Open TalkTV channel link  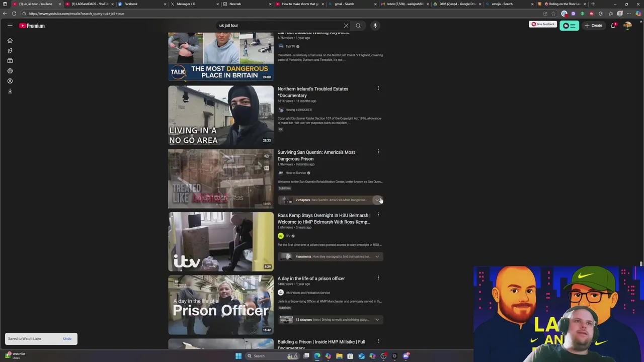click(290, 46)
